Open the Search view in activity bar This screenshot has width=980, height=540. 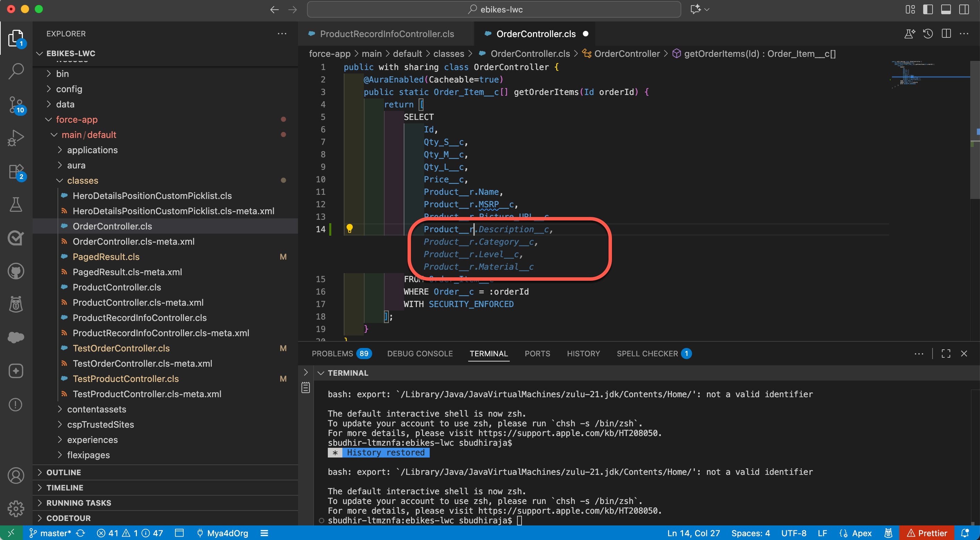(16, 71)
